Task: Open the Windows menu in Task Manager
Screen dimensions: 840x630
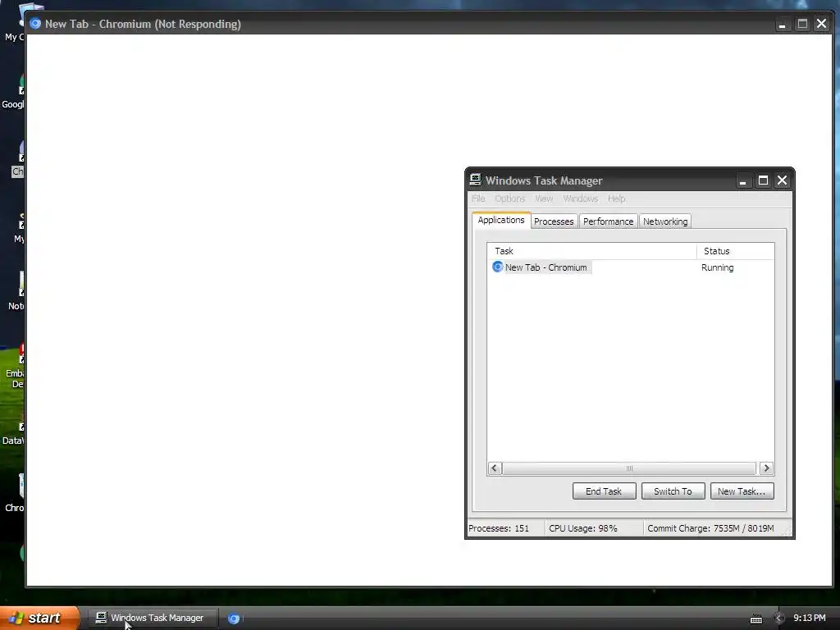Action: point(580,199)
